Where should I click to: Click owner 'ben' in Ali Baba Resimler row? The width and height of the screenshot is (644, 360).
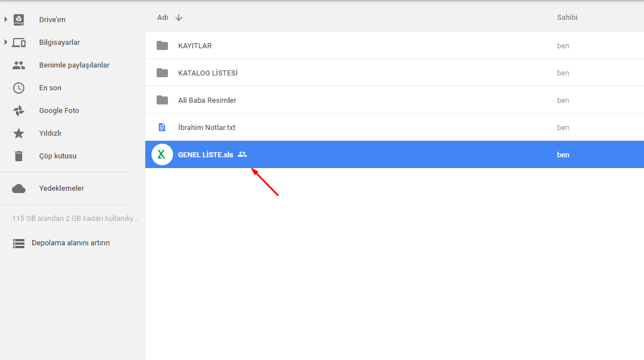(563, 101)
